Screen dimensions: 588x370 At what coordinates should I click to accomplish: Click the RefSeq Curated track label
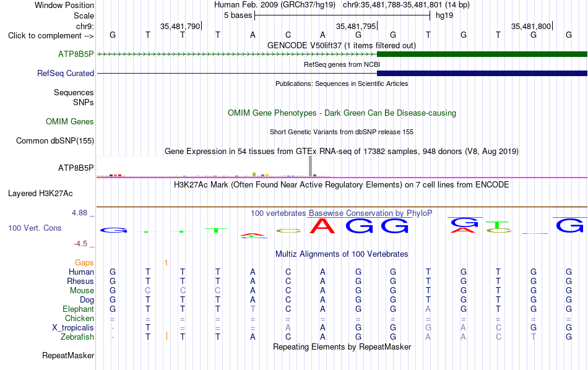(x=66, y=73)
